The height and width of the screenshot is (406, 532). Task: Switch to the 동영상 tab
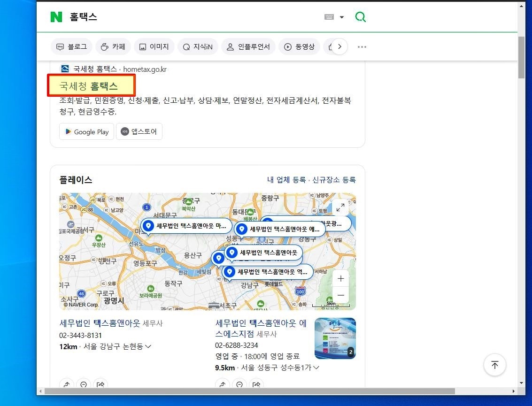tap(299, 46)
